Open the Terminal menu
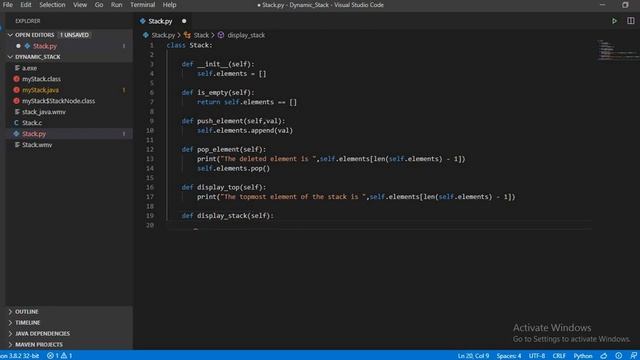Screen dimensions: 640x360 click(142, 5)
